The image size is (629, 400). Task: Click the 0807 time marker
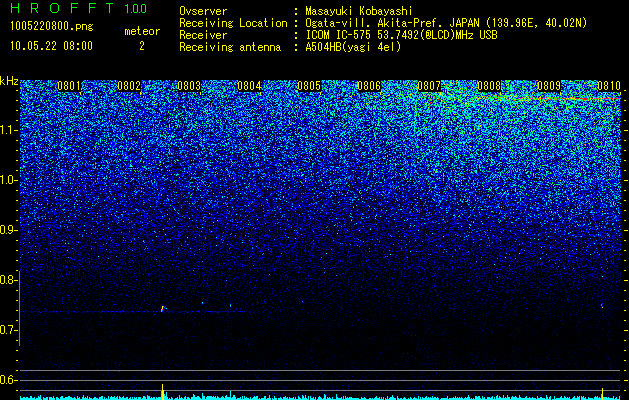[x=429, y=86]
